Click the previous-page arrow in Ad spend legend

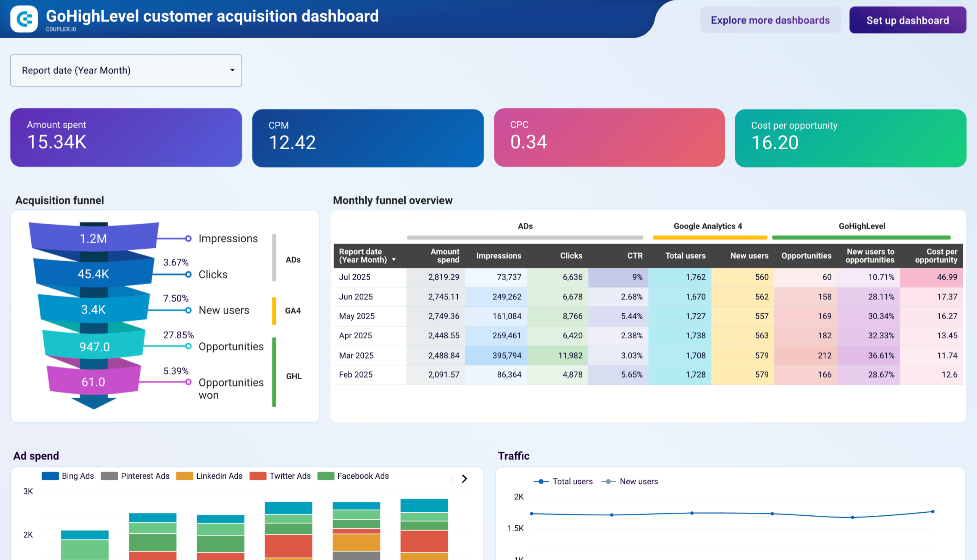pos(452,479)
